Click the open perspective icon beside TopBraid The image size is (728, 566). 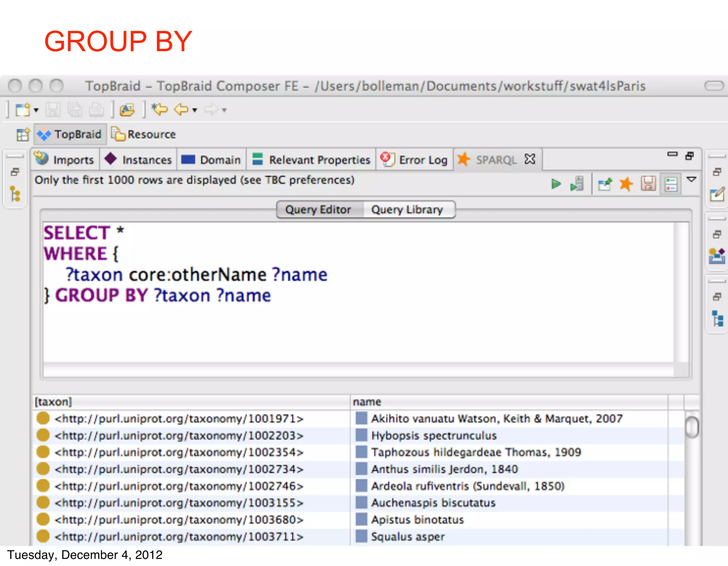click(x=23, y=135)
